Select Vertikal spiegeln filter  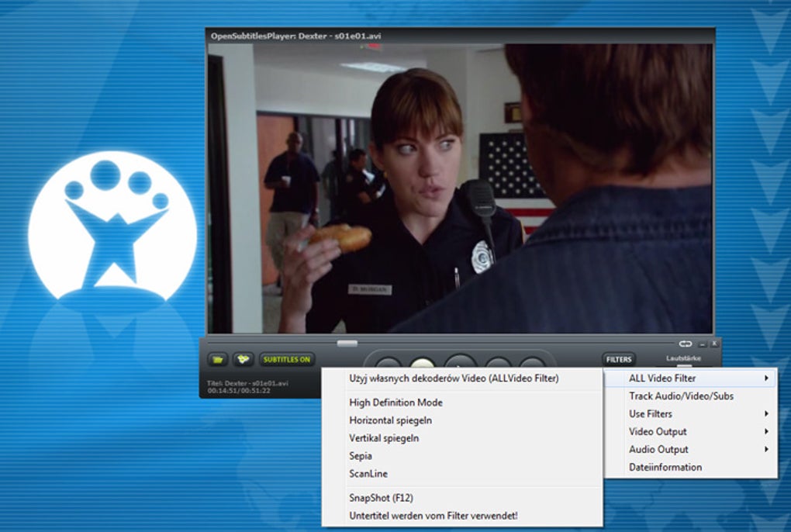tap(462, 438)
